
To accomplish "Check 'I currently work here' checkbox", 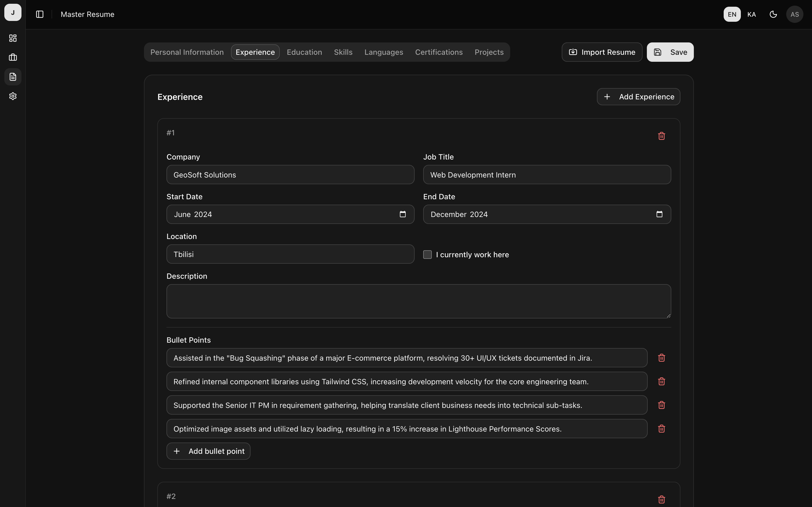I will click(x=427, y=255).
